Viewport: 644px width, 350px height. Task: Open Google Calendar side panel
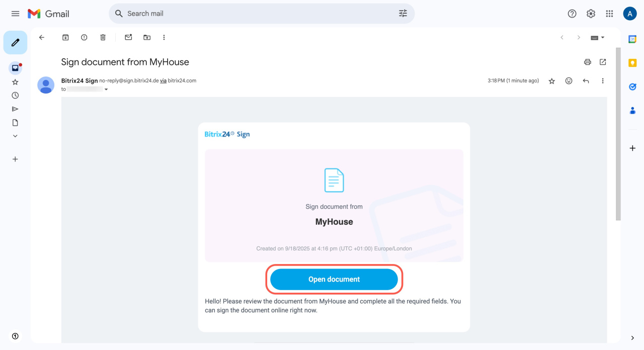point(632,39)
